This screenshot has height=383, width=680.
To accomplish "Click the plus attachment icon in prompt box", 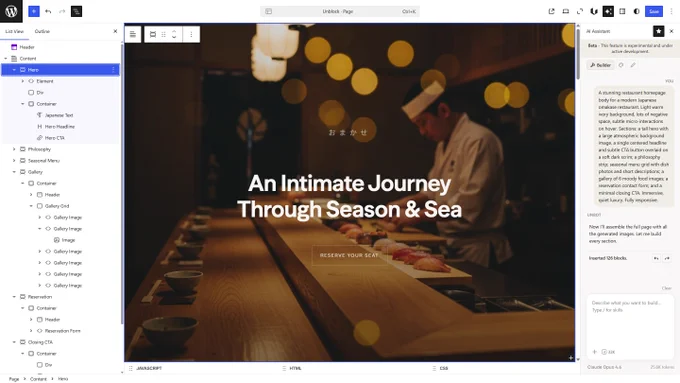I will (595, 352).
